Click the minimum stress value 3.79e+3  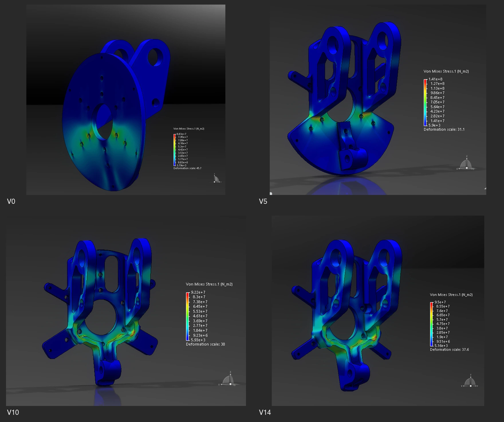click(x=181, y=165)
